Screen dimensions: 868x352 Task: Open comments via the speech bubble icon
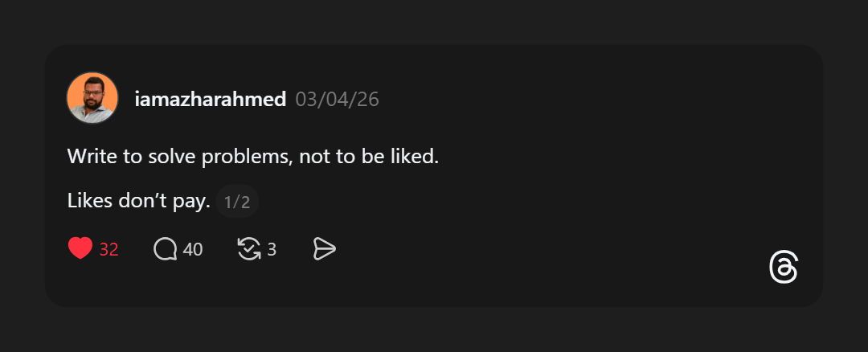point(165,249)
